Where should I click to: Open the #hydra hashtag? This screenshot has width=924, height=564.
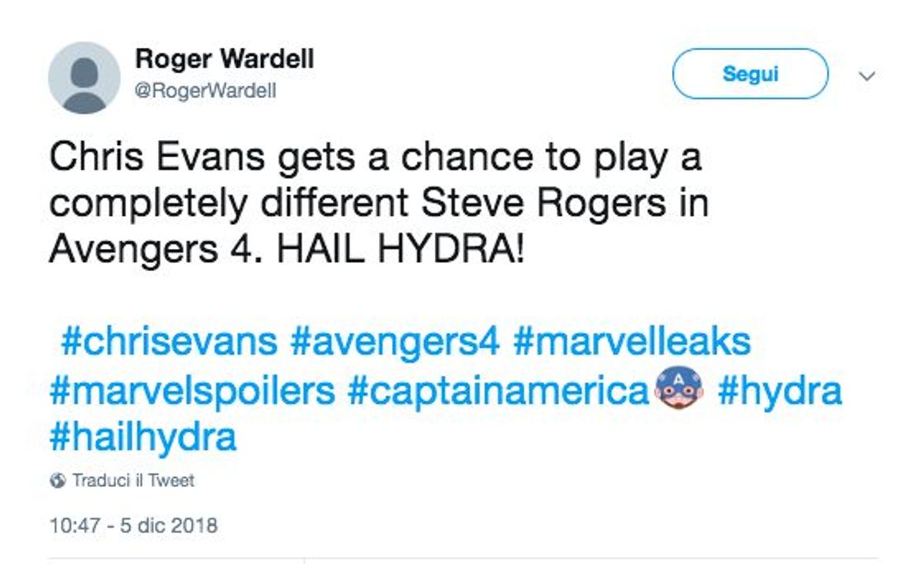[779, 391]
